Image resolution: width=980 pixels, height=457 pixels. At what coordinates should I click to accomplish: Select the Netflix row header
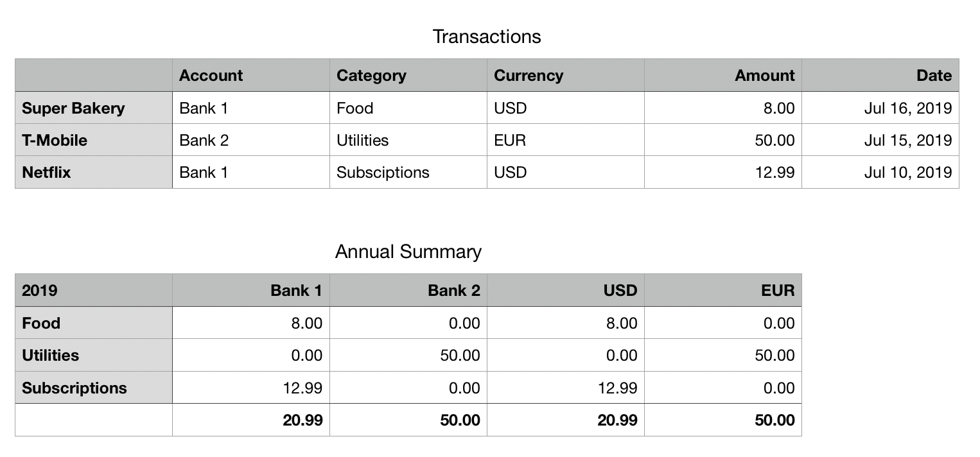pos(94,172)
